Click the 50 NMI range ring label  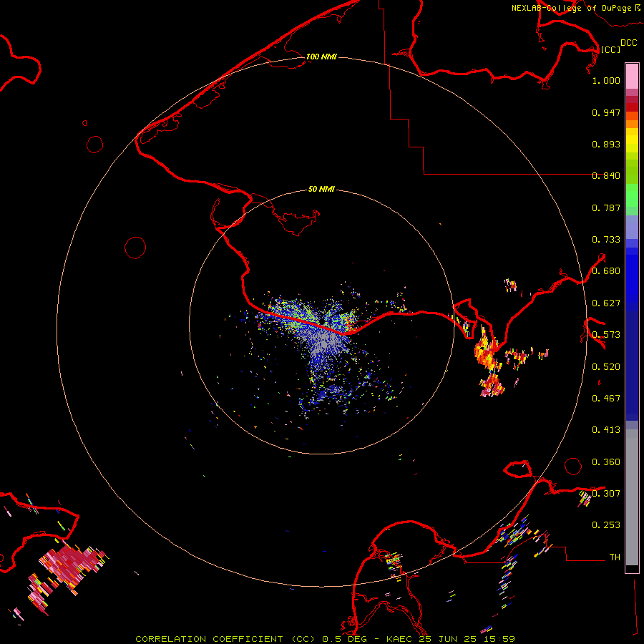[321, 189]
